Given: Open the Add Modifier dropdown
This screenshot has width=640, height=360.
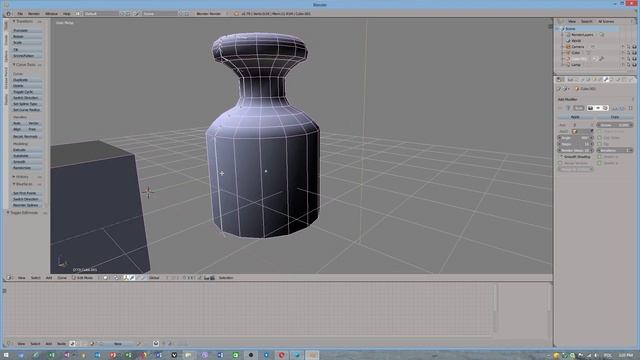Looking at the screenshot, I should [x=595, y=99].
